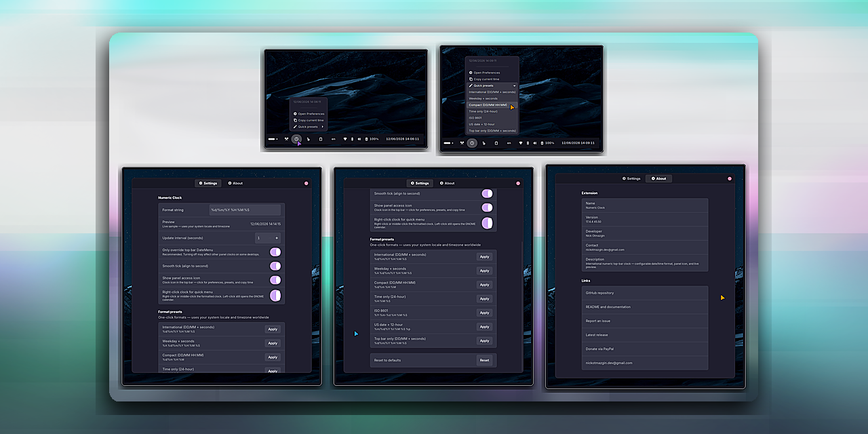The image size is (868, 434).
Task: Select 'Top bar only' preset in top-right menu
Action: (493, 131)
